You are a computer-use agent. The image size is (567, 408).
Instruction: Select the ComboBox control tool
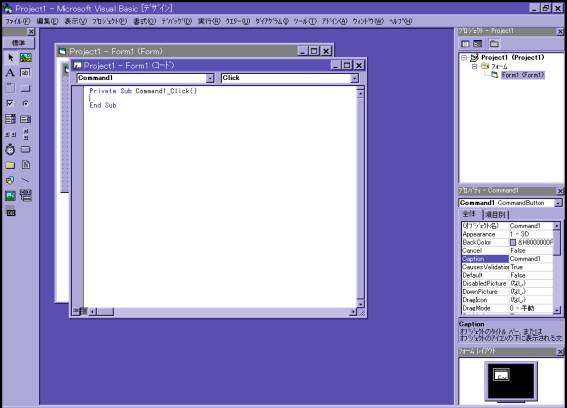click(x=10, y=119)
